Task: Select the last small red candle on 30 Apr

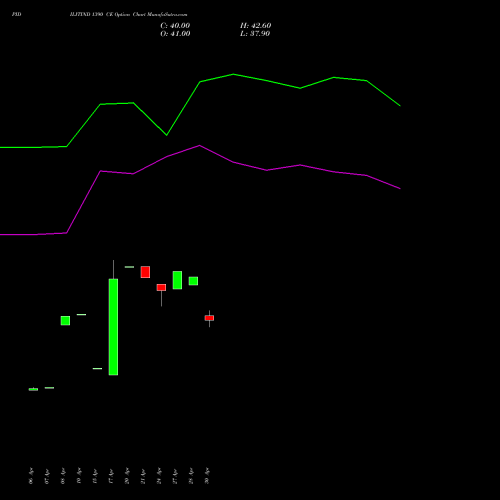Action: (x=209, y=318)
